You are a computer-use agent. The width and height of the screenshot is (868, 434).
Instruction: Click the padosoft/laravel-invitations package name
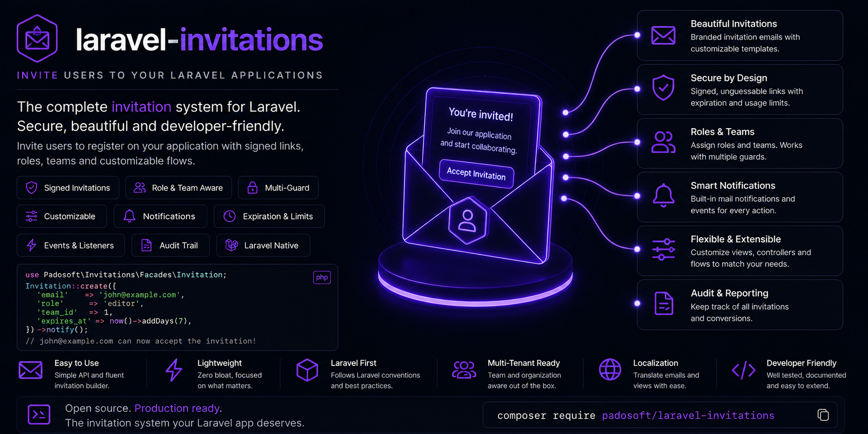[688, 415]
